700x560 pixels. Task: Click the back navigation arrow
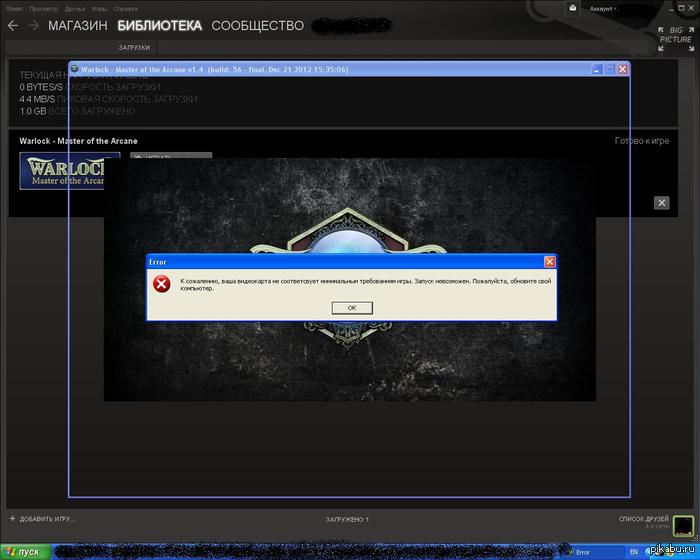[x=12, y=25]
